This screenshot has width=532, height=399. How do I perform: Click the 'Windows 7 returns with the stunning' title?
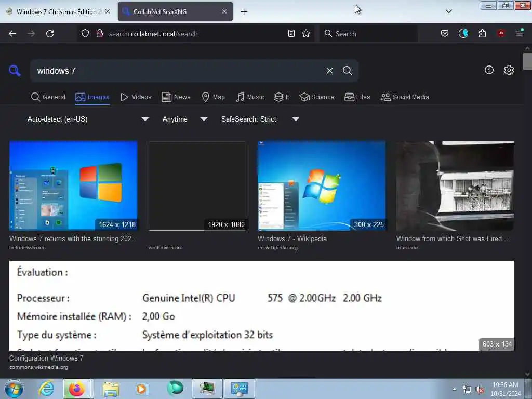point(73,238)
